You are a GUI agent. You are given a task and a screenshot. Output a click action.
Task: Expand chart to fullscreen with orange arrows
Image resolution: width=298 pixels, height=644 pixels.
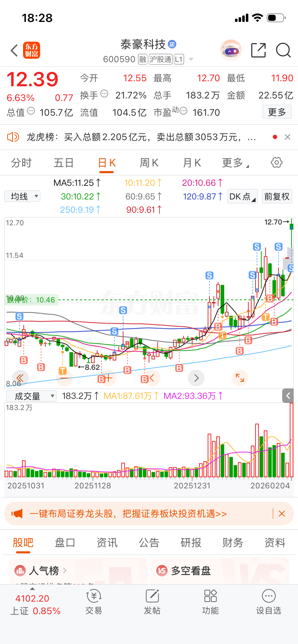240,378
